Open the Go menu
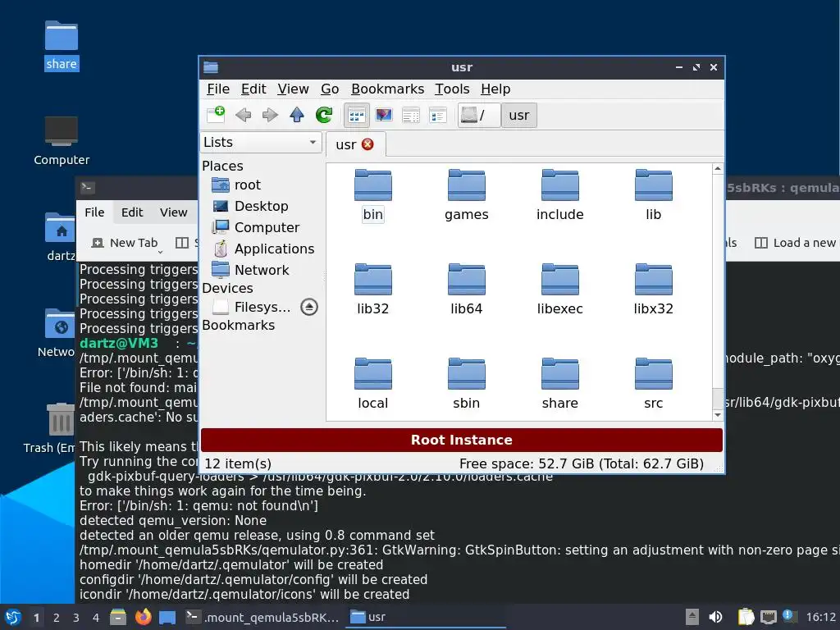This screenshot has width=840, height=630. pos(330,89)
